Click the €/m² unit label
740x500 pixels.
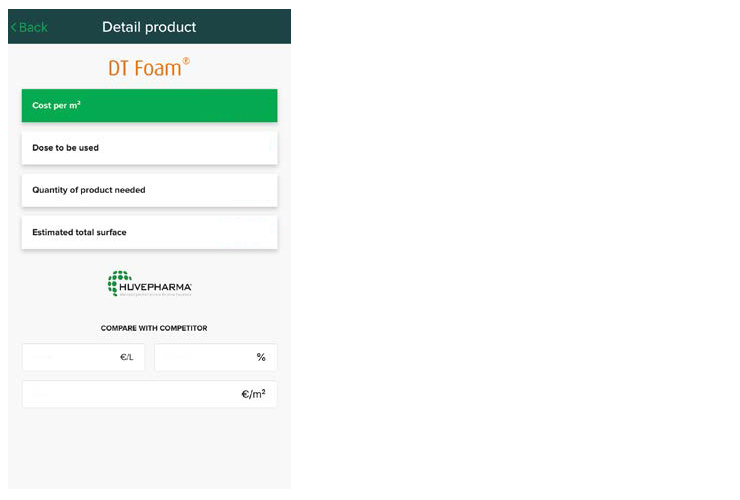(x=253, y=394)
